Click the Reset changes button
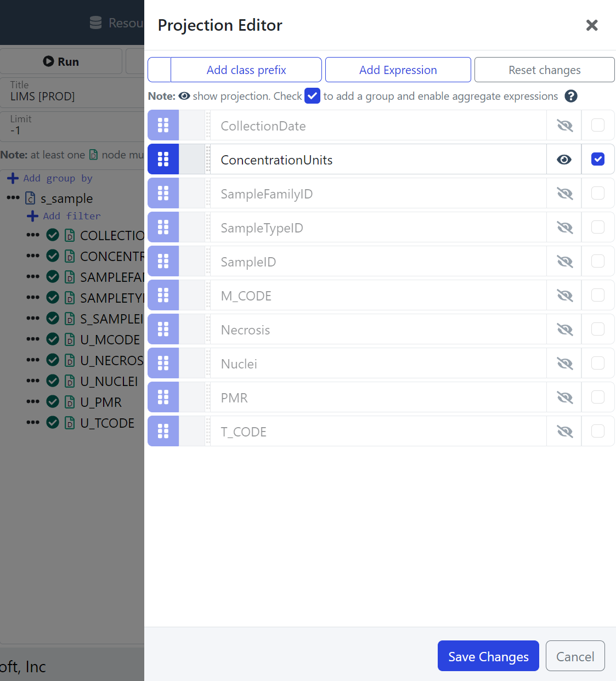616x681 pixels. 544,70
